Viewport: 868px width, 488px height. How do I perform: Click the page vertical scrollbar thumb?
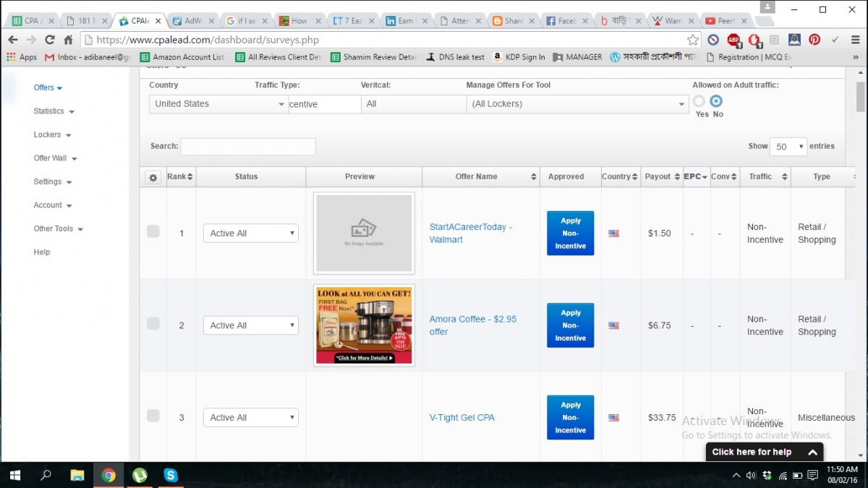tap(860, 94)
